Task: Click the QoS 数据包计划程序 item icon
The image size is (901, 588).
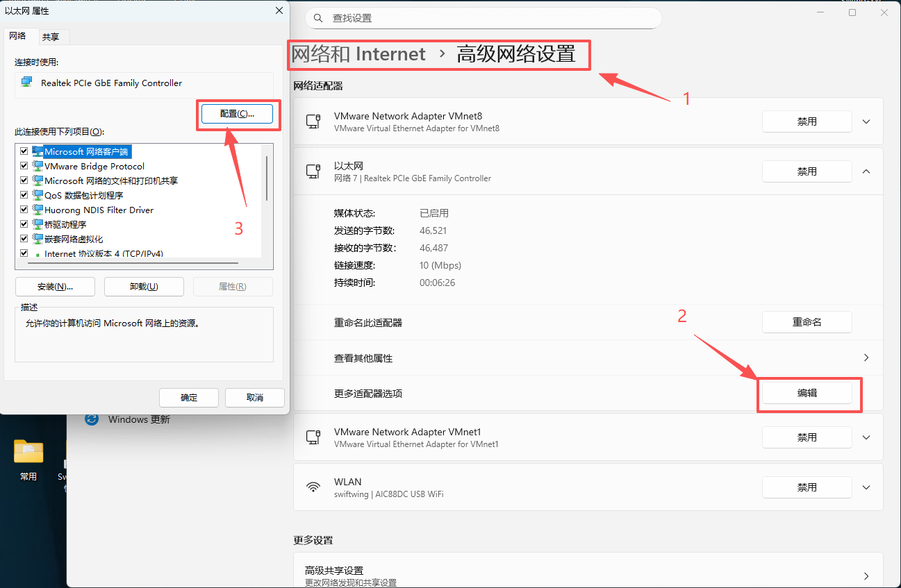Action: tap(38, 195)
